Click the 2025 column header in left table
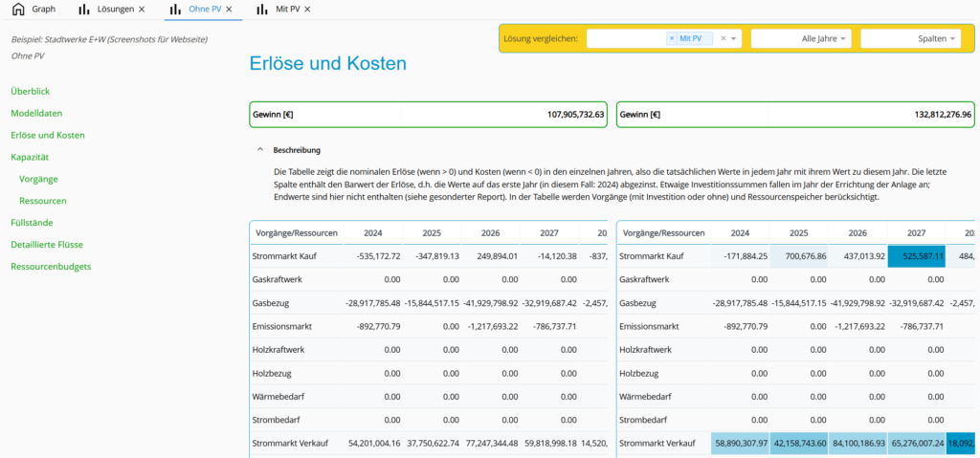980x458 pixels. [433, 232]
